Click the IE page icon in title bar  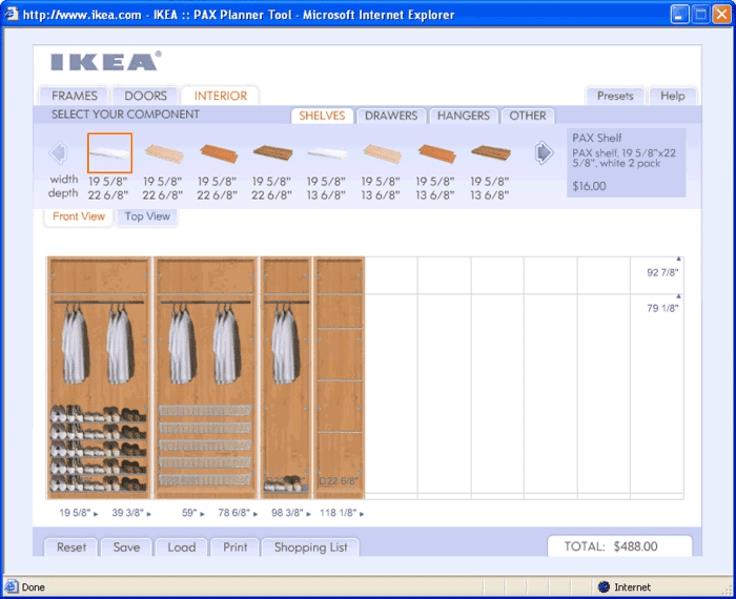(11, 14)
